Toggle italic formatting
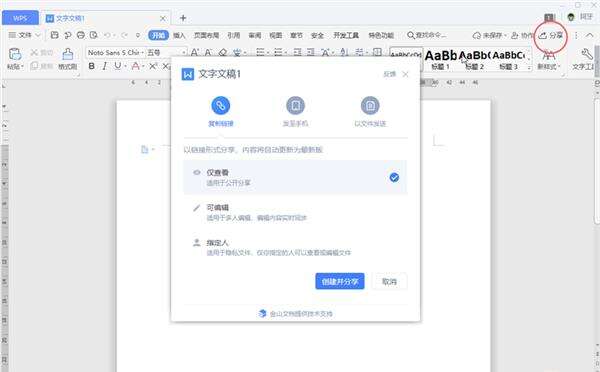The width and height of the screenshot is (600, 372). coord(104,66)
